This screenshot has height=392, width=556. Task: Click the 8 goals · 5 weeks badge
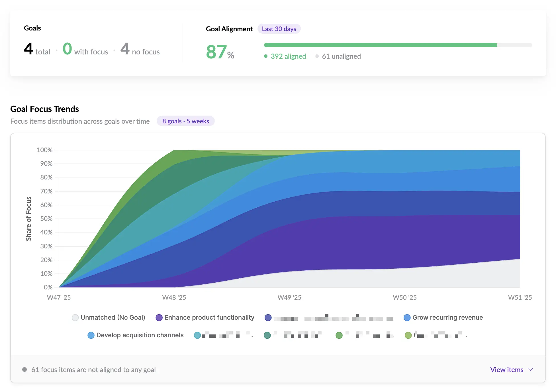point(185,121)
